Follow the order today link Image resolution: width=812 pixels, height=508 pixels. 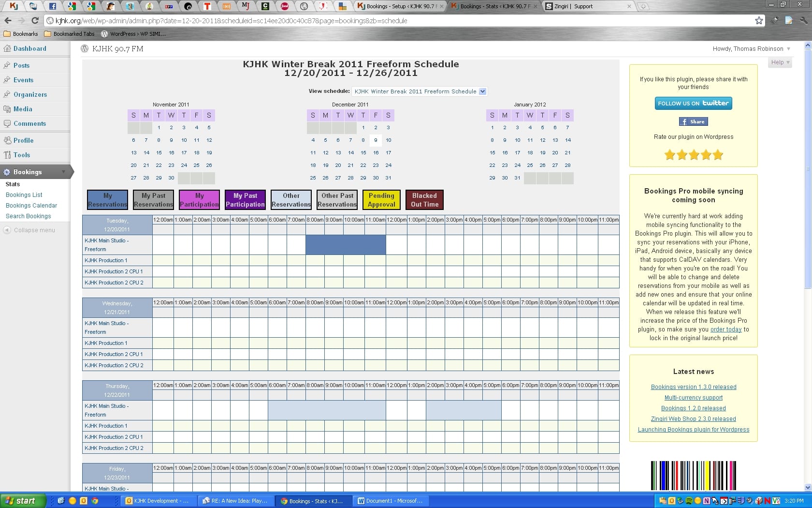tap(725, 329)
